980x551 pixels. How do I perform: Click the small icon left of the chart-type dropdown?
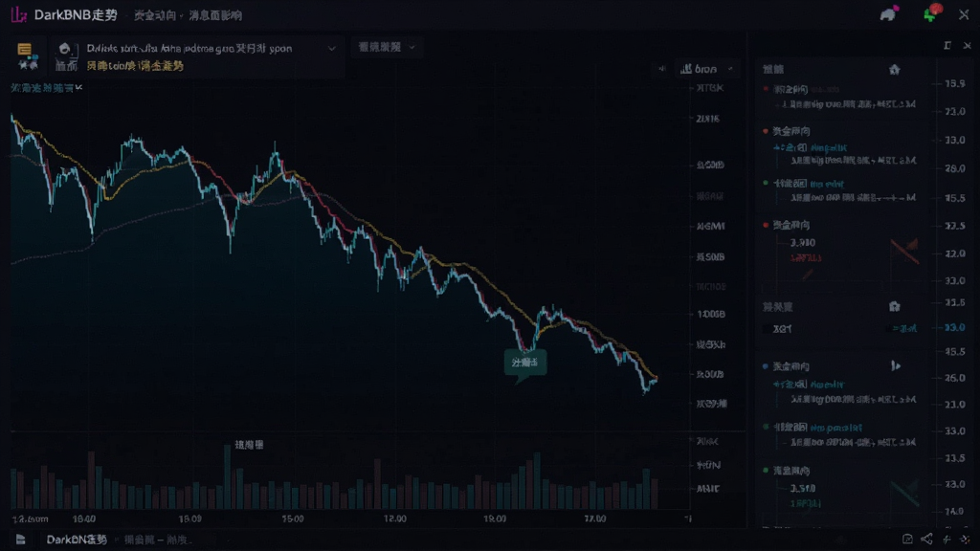(x=662, y=69)
